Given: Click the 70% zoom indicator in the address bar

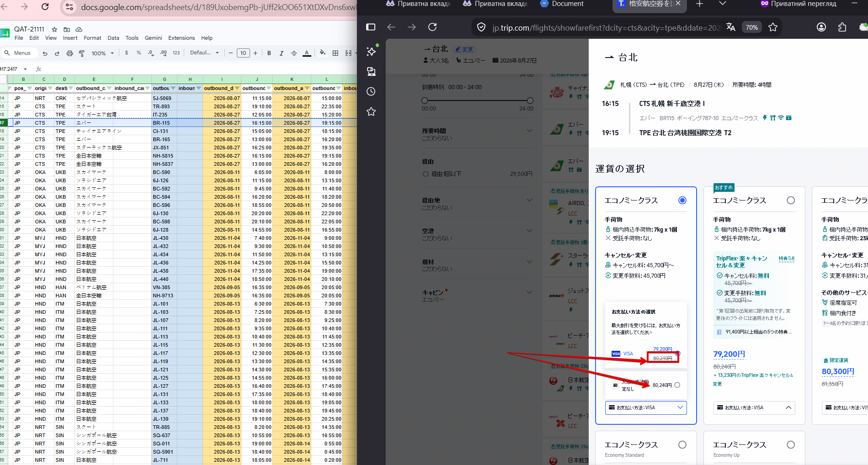Looking at the screenshot, I should 752,27.
